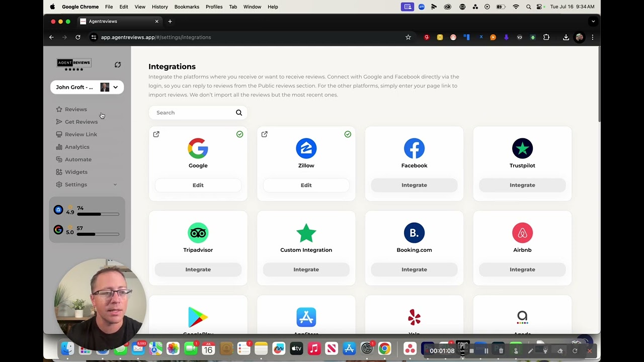The image size is (644, 362).
Task: Click the sidebar refresh sync icon
Action: point(118,65)
